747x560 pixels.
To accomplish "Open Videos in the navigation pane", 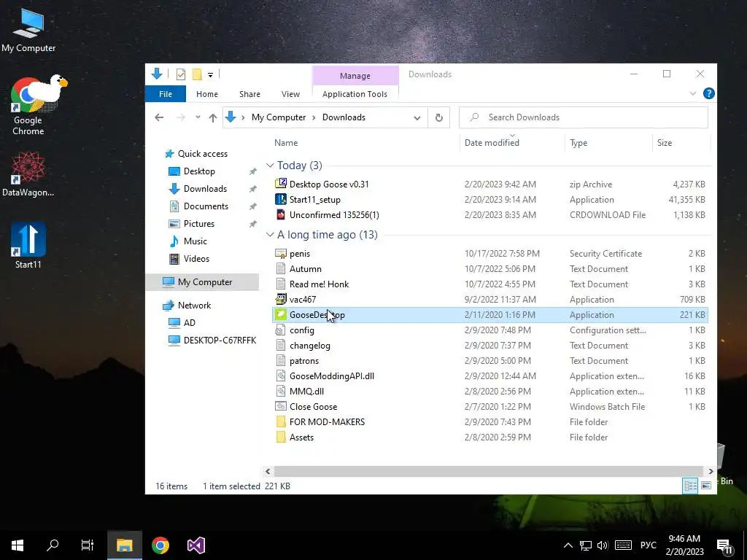I will coord(196,259).
